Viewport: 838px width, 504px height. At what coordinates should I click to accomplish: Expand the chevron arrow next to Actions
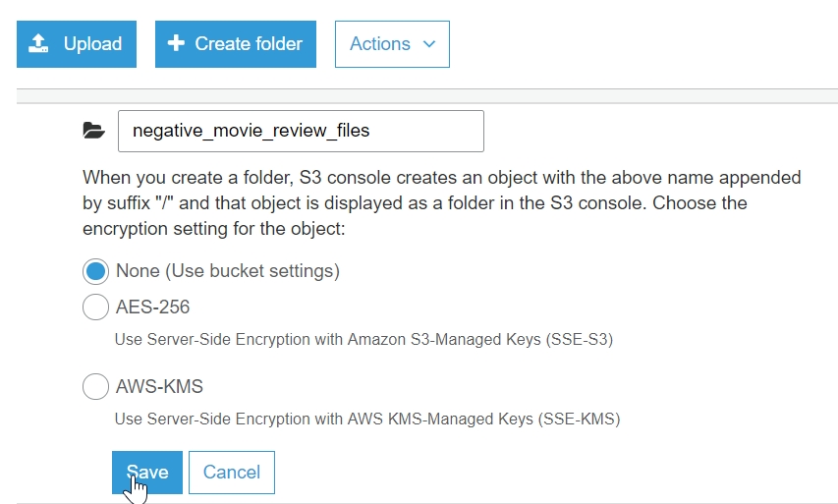tap(428, 44)
